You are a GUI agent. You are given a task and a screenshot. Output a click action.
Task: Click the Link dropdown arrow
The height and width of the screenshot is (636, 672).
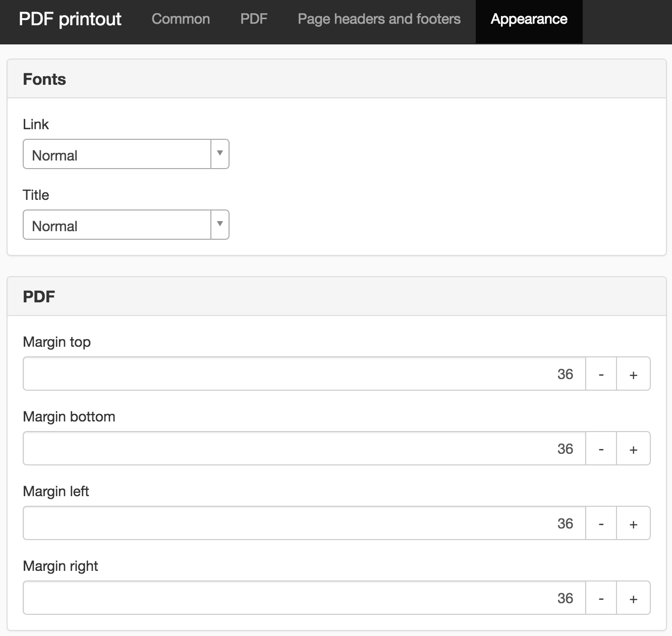[220, 153]
